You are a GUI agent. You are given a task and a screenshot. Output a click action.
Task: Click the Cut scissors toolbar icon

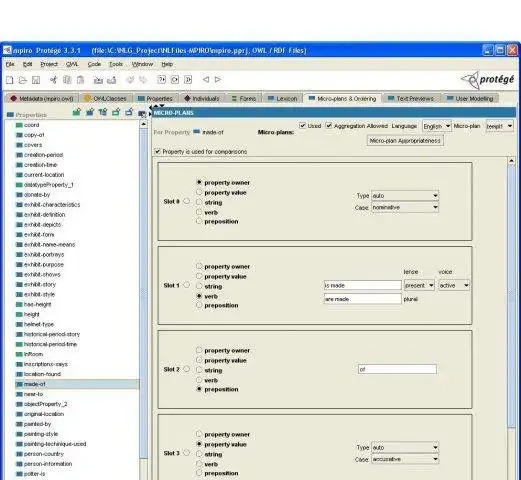tap(53, 80)
